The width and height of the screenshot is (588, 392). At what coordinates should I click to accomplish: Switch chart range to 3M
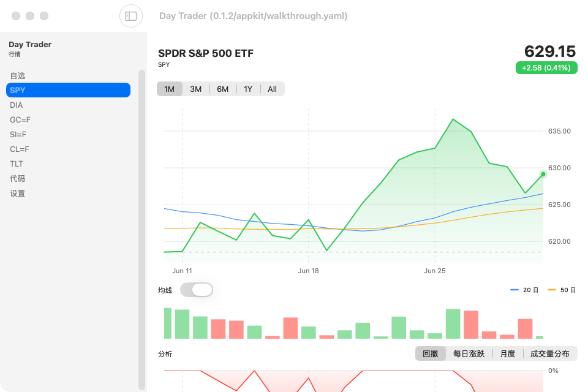click(196, 89)
